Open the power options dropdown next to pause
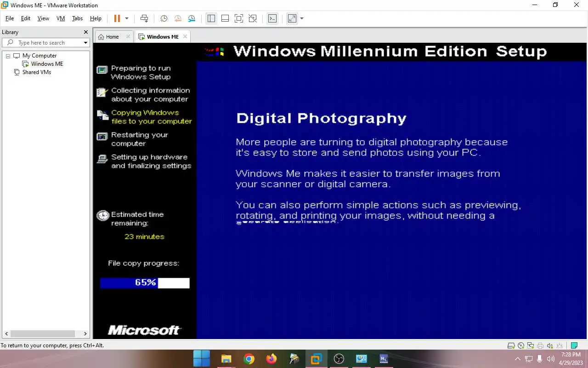This screenshot has width=588, height=368. tap(127, 18)
